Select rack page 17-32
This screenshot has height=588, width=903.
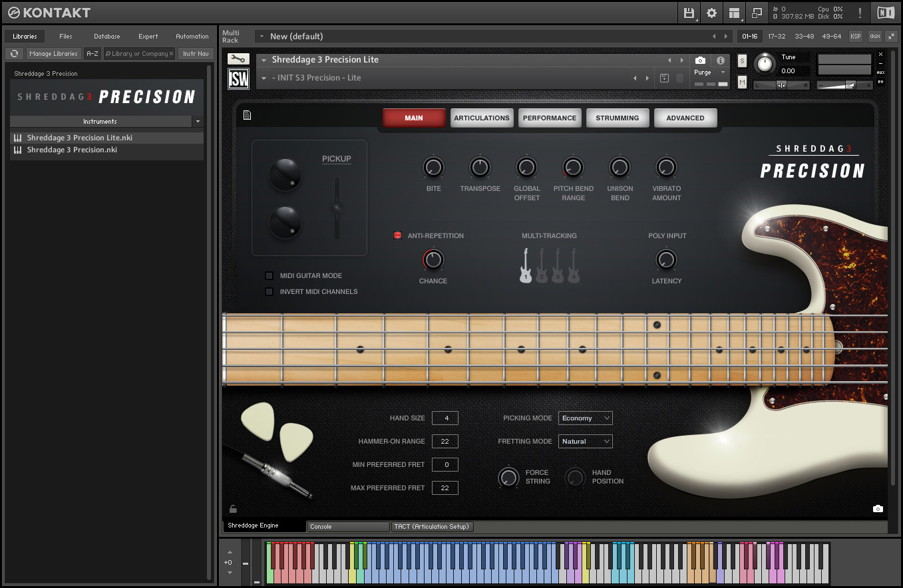[x=777, y=36]
